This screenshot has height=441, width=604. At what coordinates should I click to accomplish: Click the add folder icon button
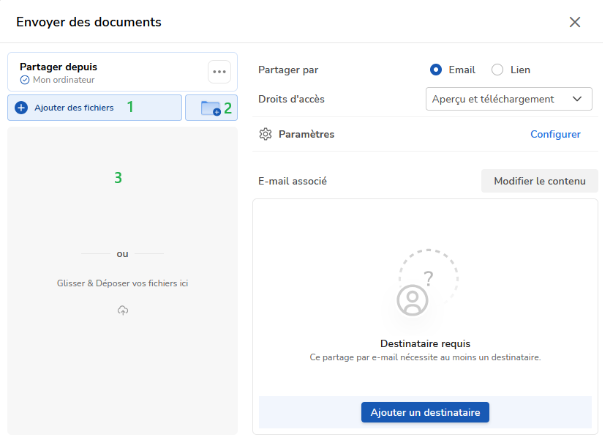211,108
